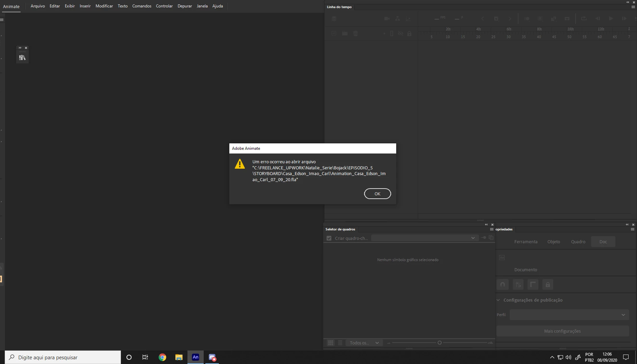Collapse the Seletor de quadros panel
The image size is (637, 364).
486,224
